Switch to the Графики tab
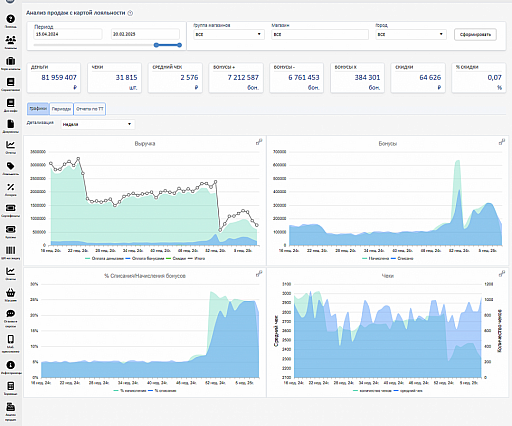Viewport: 512px width, 426px height. (x=38, y=109)
